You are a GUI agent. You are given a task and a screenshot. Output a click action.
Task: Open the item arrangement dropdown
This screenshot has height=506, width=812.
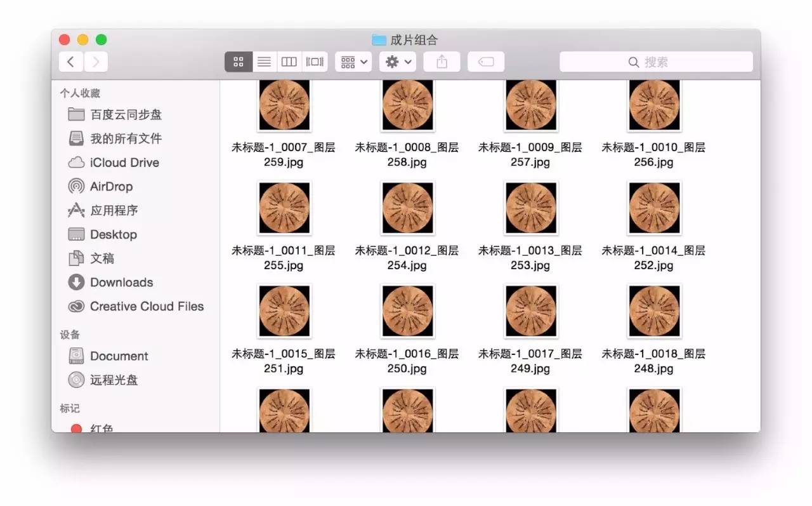tap(353, 62)
